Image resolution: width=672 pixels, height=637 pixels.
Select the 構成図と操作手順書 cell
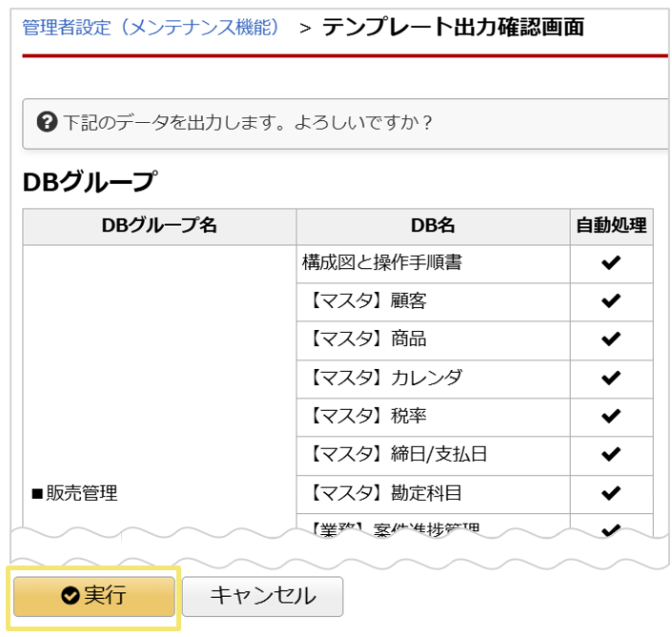(434, 263)
